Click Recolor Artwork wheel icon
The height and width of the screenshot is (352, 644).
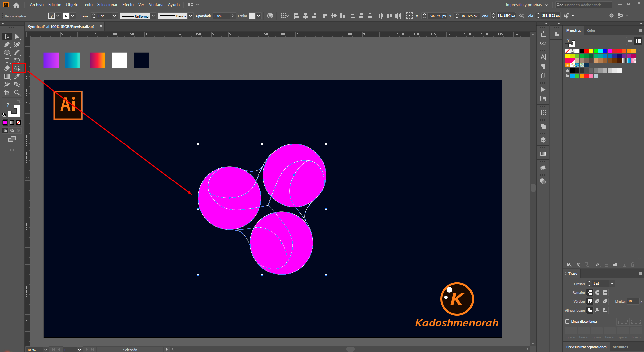(270, 16)
